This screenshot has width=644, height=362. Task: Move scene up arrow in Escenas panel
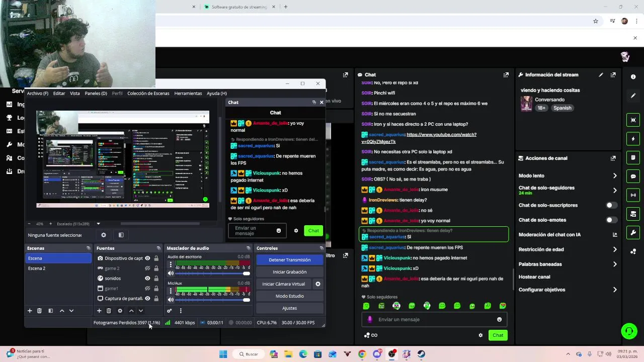click(x=62, y=311)
